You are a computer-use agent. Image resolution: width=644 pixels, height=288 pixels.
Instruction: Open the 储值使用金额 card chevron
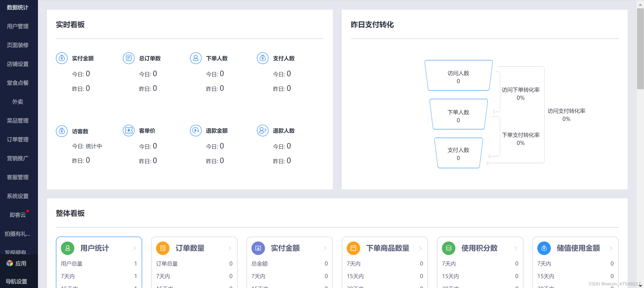click(x=611, y=248)
